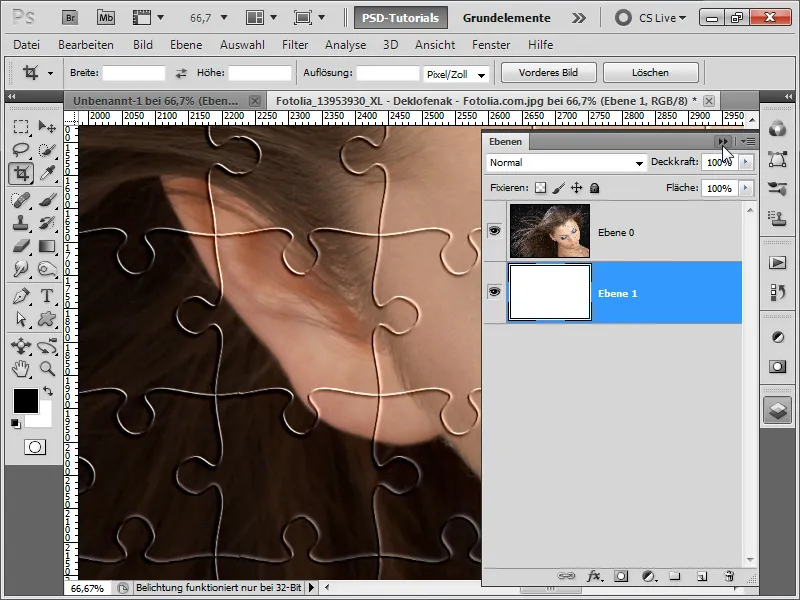
Task: Create a new layer
Action: click(x=702, y=576)
